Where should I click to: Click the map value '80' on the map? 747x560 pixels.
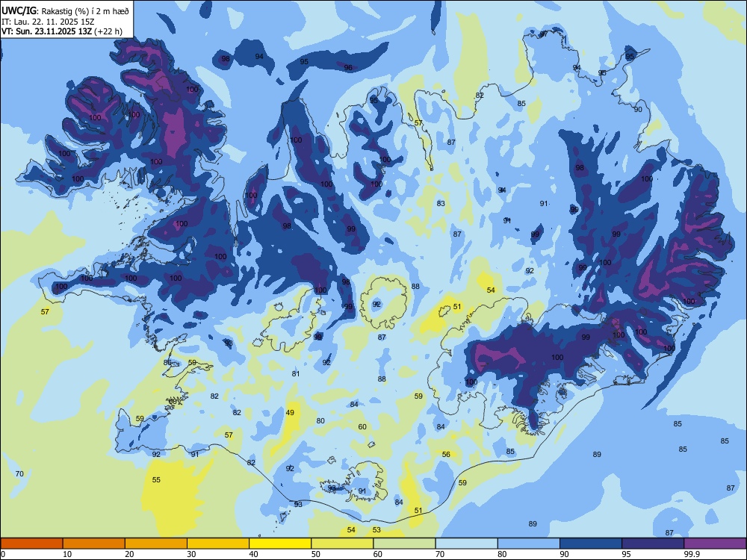click(x=320, y=421)
